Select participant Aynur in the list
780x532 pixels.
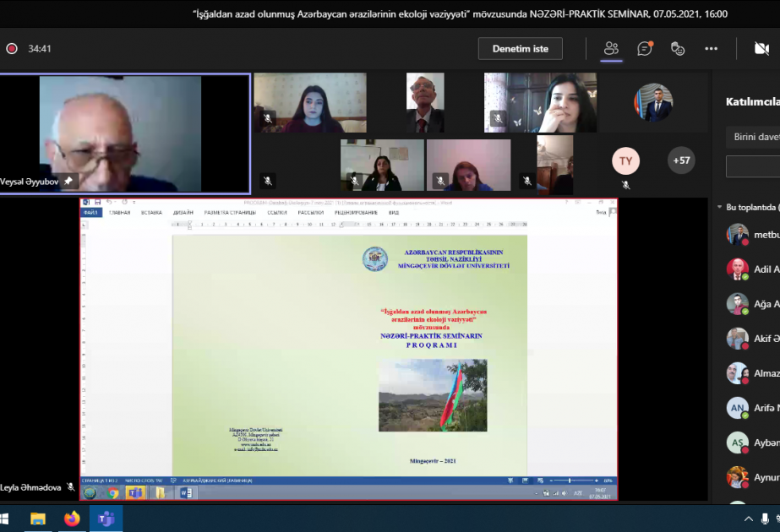tap(753, 477)
